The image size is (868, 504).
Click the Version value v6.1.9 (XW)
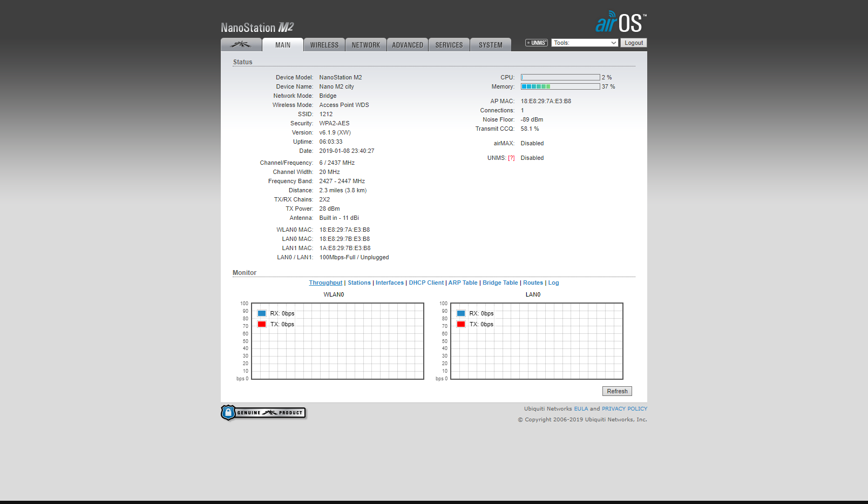point(335,133)
